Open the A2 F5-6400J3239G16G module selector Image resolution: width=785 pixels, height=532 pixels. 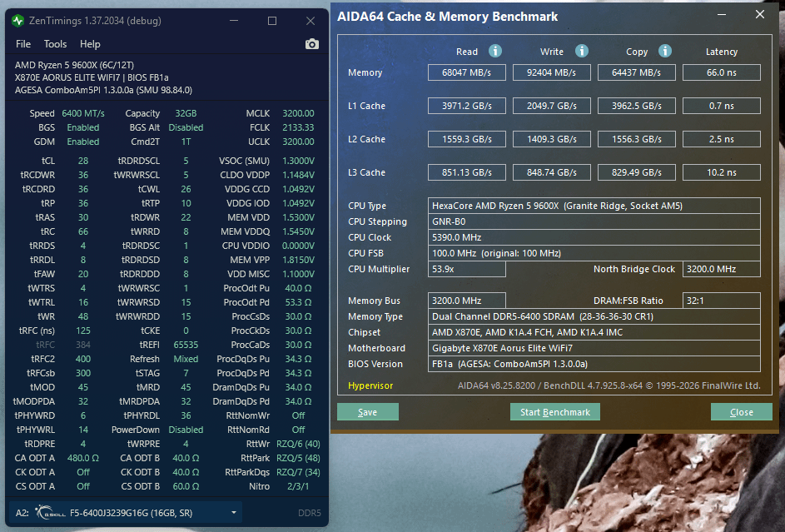pos(133,512)
